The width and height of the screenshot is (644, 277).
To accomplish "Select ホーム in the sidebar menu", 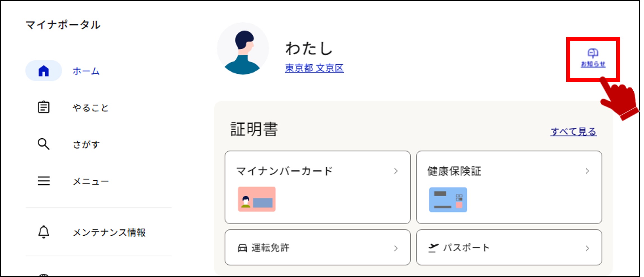I will tap(86, 71).
